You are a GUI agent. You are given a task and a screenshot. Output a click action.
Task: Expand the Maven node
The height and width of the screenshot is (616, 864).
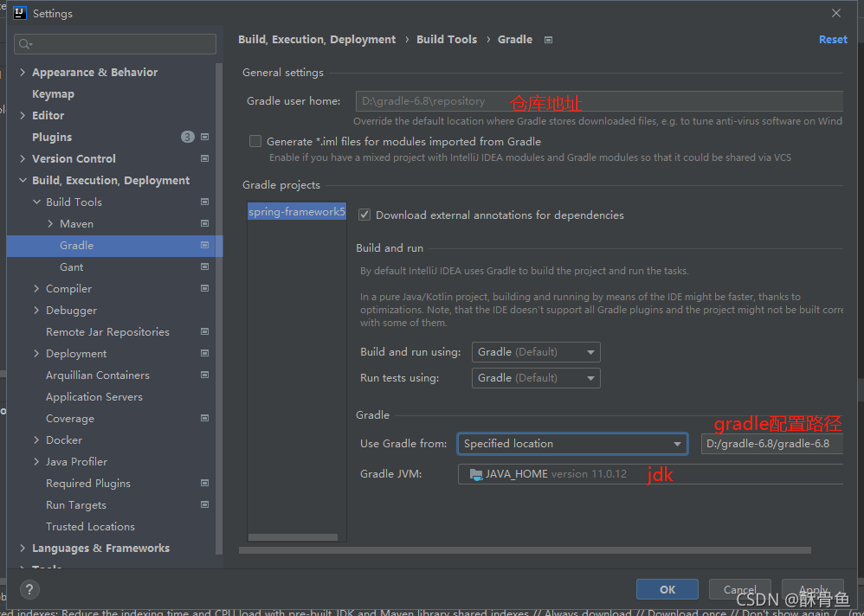click(50, 223)
